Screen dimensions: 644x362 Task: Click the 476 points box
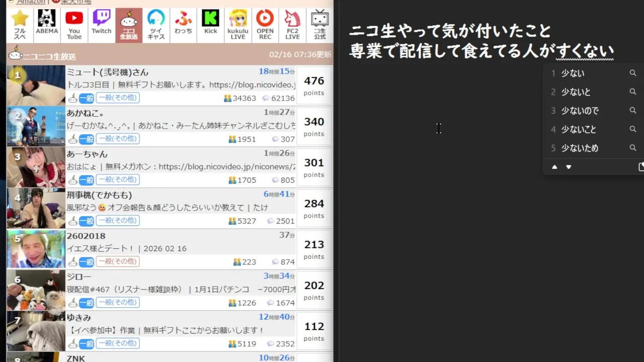tap(314, 85)
